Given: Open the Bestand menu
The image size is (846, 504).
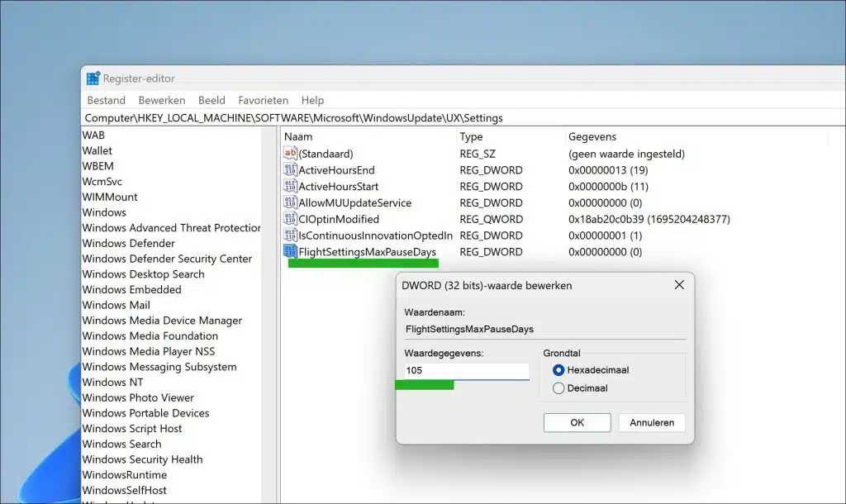Looking at the screenshot, I should tap(107, 100).
